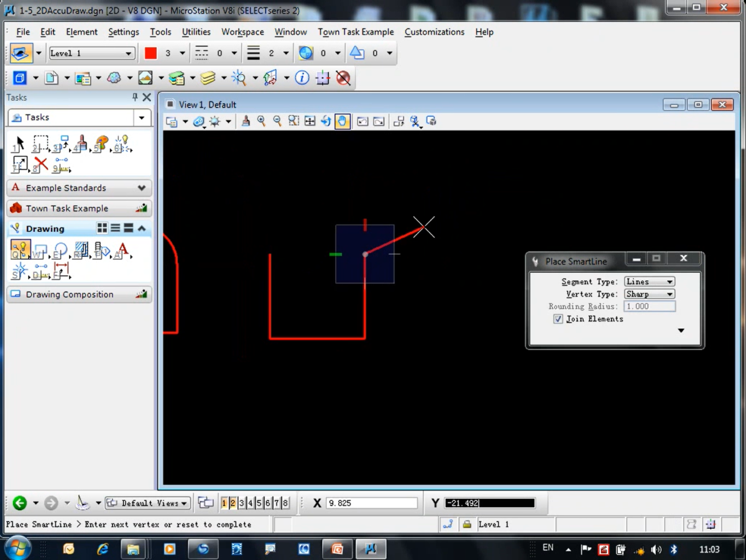This screenshot has height=560, width=746.
Task: Select the Delete Element red X tool
Action: (x=40, y=165)
